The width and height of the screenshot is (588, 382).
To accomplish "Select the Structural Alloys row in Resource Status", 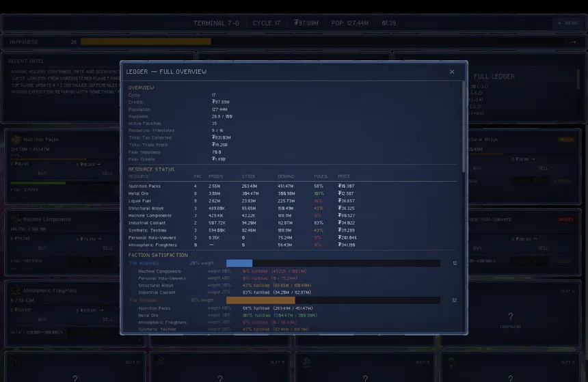I will [x=293, y=208].
